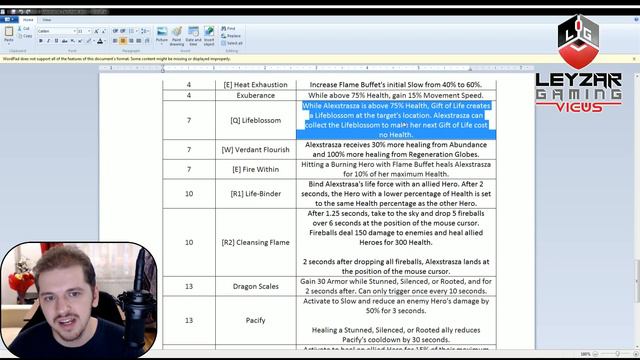Open the Home ribbon tab
The height and width of the screenshot is (360, 640).
point(28,20)
